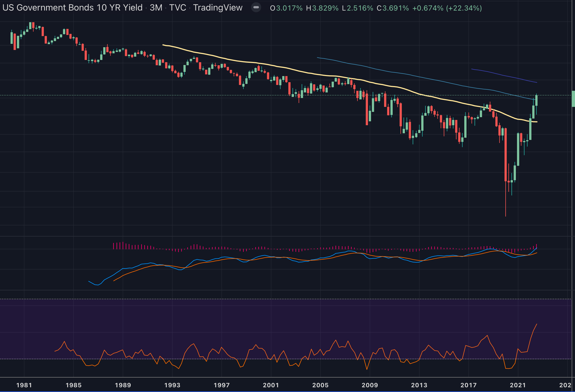Screen dimensions: 575x392
Task: Click the 'TradingView' label in the title
Action: point(218,8)
